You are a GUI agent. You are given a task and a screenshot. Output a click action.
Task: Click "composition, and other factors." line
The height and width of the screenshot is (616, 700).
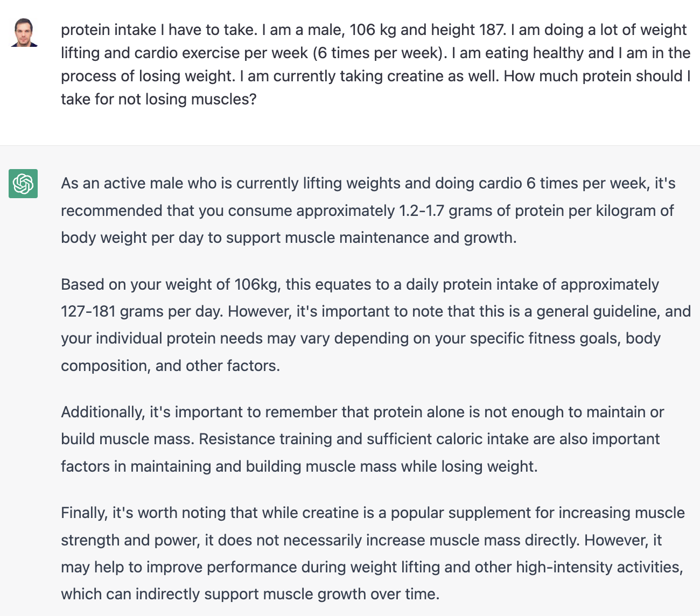(x=170, y=366)
